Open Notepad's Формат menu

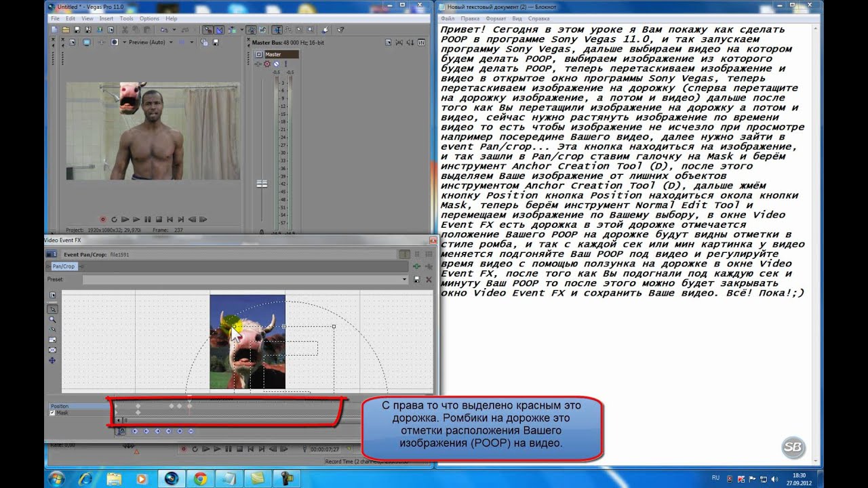coord(496,18)
